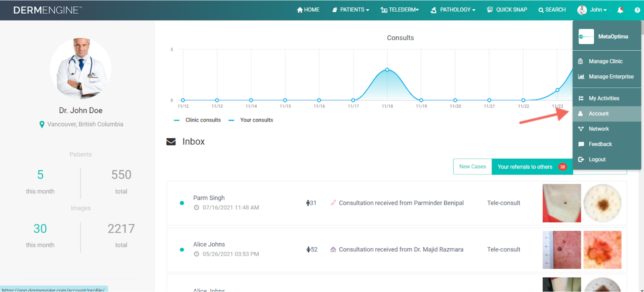Open Alice Johns orange dermoscopy image
Screen dimensions: 644x292
coord(602,250)
